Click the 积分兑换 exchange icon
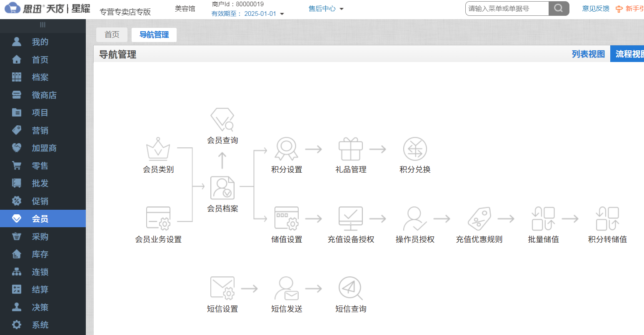This screenshot has height=335, width=644. [x=414, y=149]
